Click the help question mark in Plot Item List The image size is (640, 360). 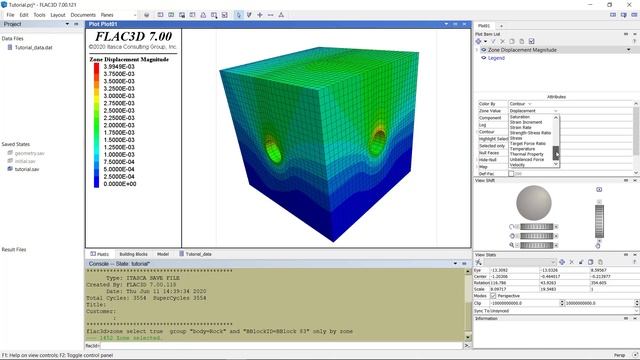[x=634, y=41]
